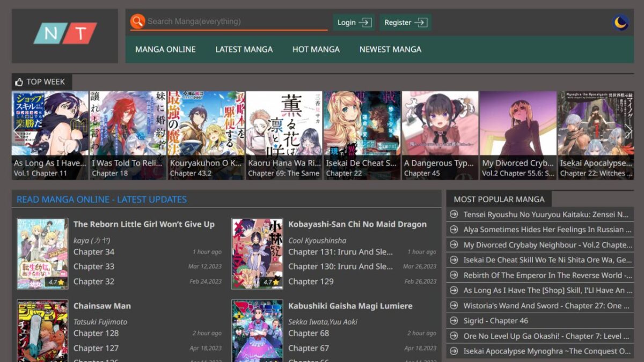
Task: Switch to HOT MANGA section
Action: [x=316, y=49]
